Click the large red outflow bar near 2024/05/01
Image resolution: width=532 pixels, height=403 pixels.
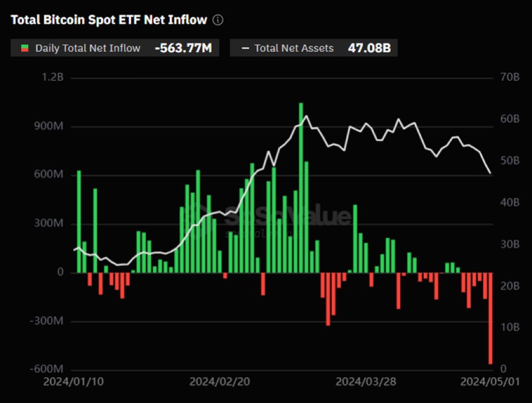(x=491, y=317)
